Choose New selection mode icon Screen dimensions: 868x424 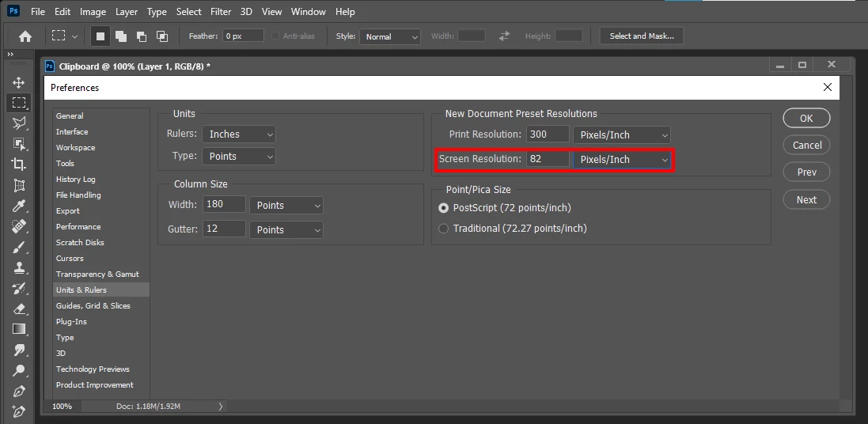[100, 36]
